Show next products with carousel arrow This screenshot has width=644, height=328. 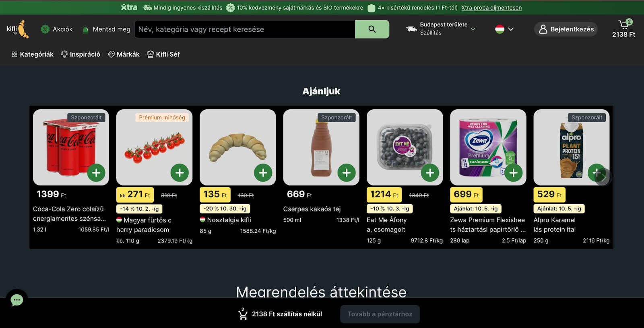(x=603, y=177)
